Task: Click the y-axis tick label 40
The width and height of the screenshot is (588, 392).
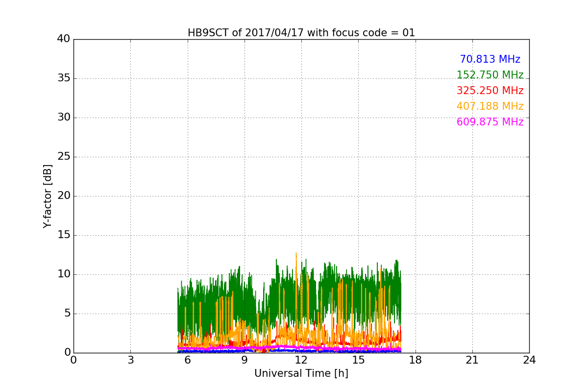Action: (x=64, y=39)
